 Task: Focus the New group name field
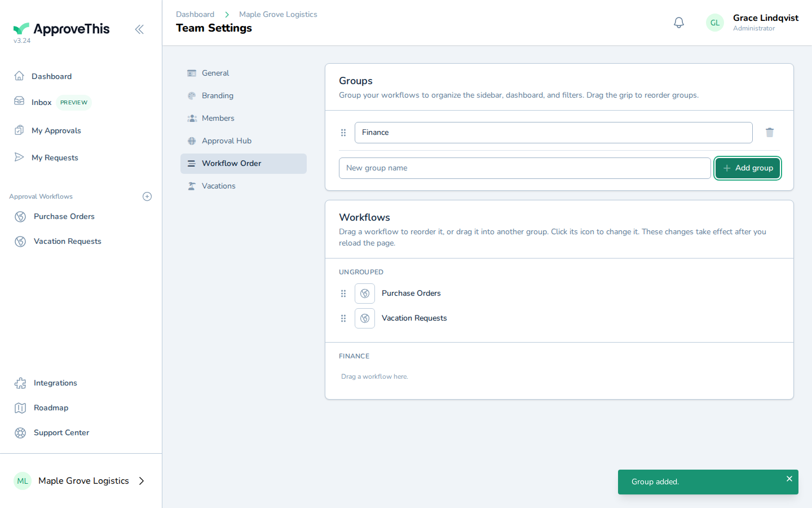click(x=524, y=168)
